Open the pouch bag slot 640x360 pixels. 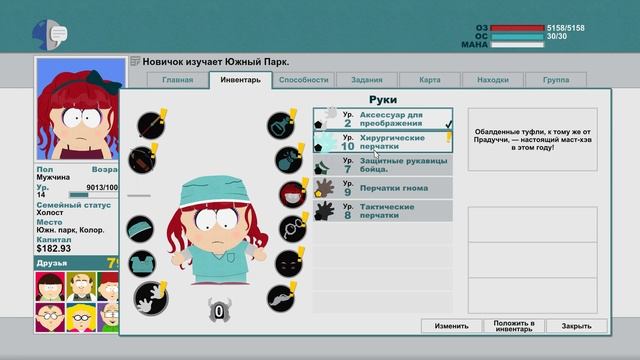(289, 160)
